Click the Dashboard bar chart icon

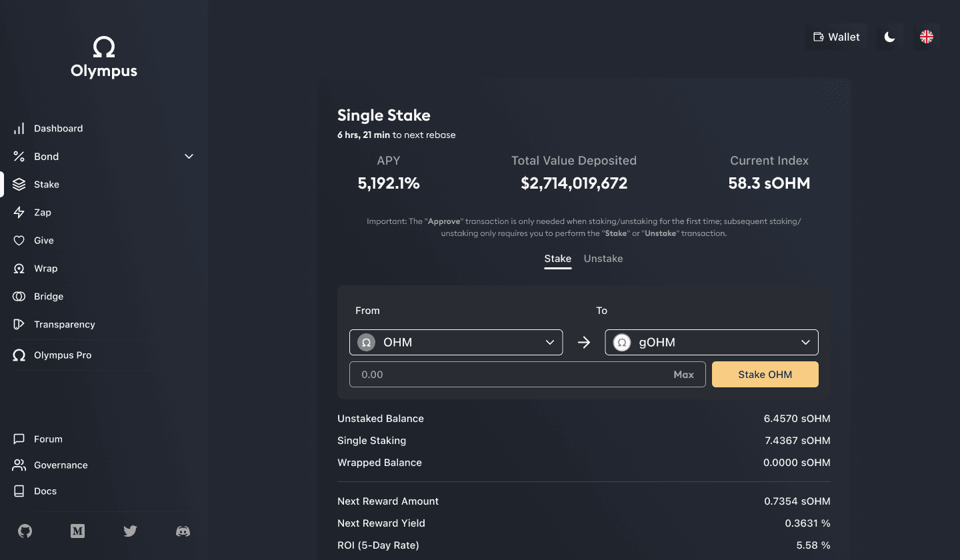pyautogui.click(x=19, y=129)
